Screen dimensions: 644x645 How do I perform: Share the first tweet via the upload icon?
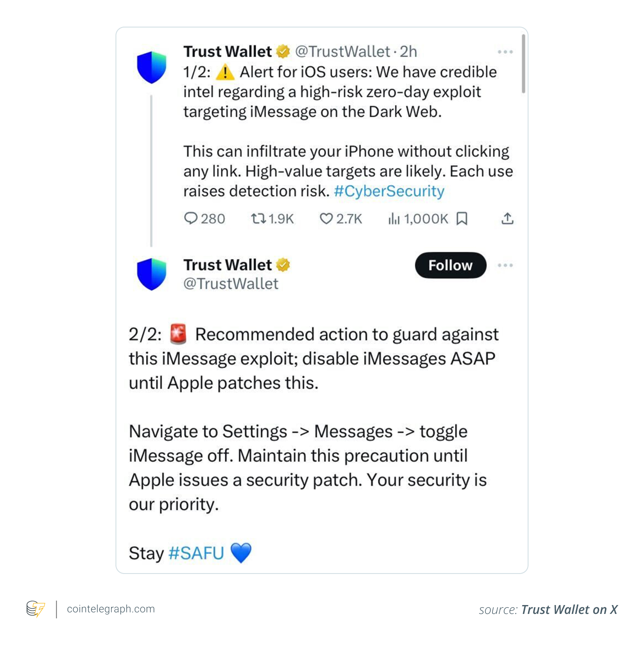pyautogui.click(x=507, y=218)
